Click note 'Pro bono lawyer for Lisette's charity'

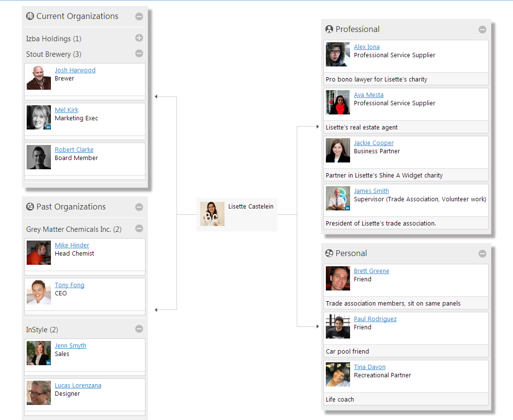[x=377, y=79]
